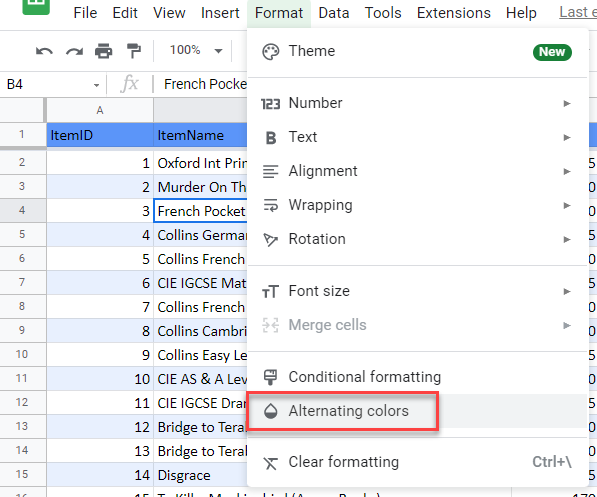Image resolution: width=597 pixels, height=497 pixels.
Task: Choose Number menu entry
Action: [x=417, y=103]
